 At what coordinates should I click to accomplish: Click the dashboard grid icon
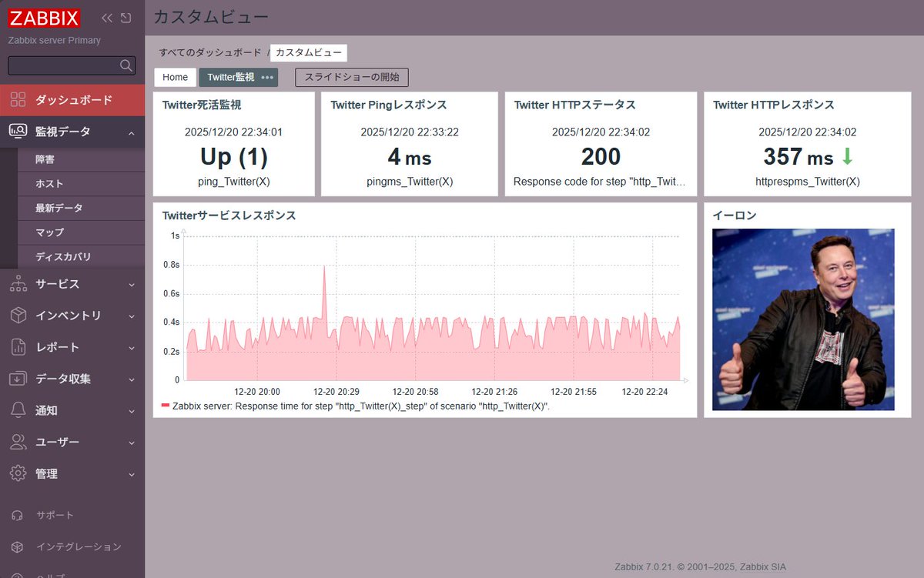(x=18, y=100)
